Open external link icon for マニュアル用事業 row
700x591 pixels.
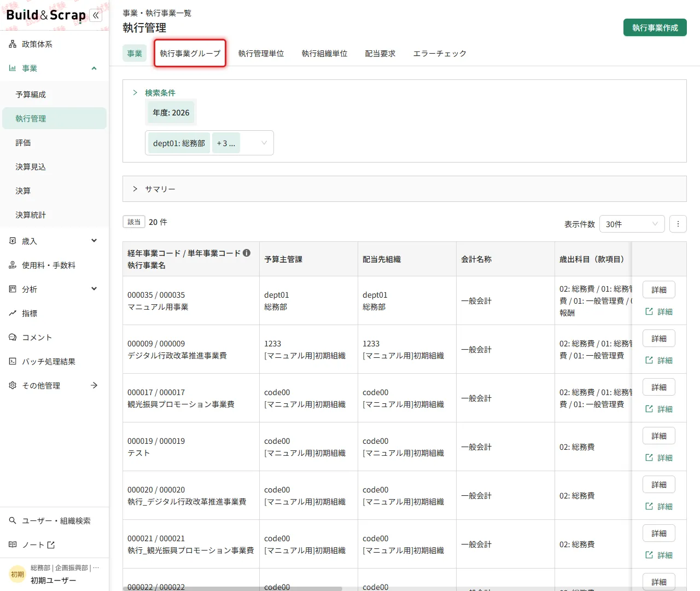(x=649, y=311)
